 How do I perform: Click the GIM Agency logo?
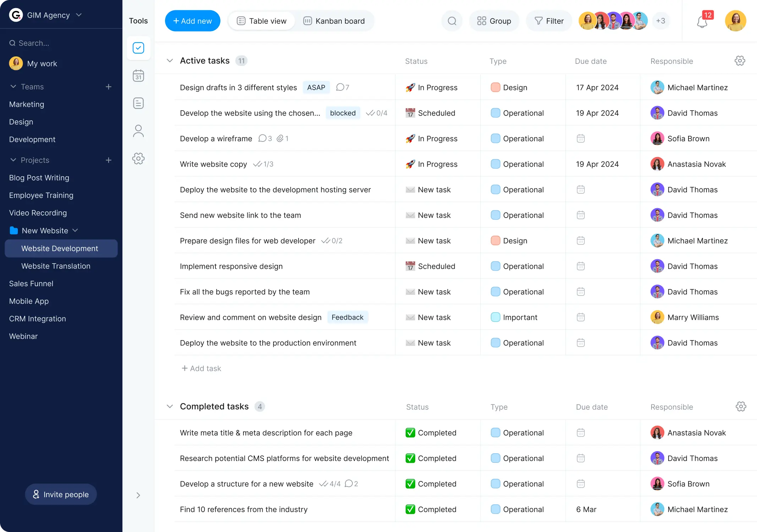16,15
